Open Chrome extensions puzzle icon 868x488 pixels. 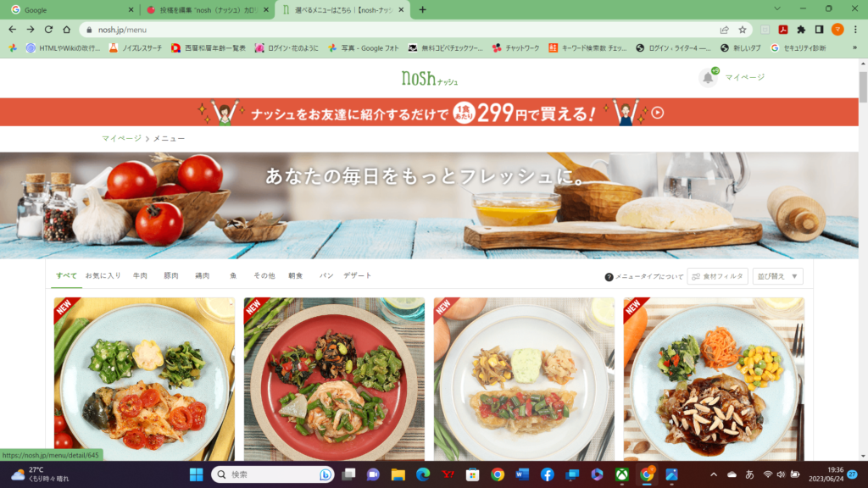(801, 30)
